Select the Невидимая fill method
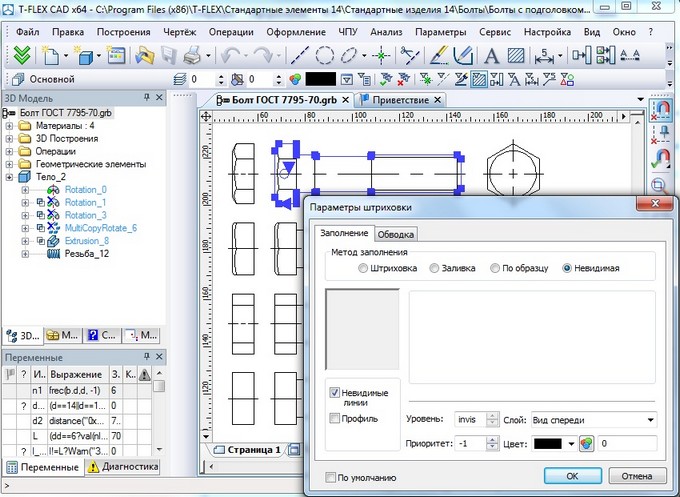The height and width of the screenshot is (497, 680). [567, 268]
